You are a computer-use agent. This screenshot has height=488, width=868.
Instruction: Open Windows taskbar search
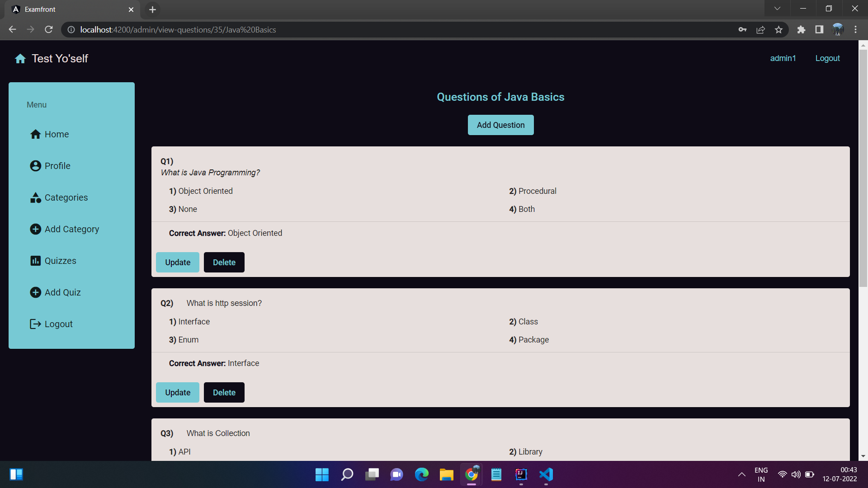coord(347,474)
